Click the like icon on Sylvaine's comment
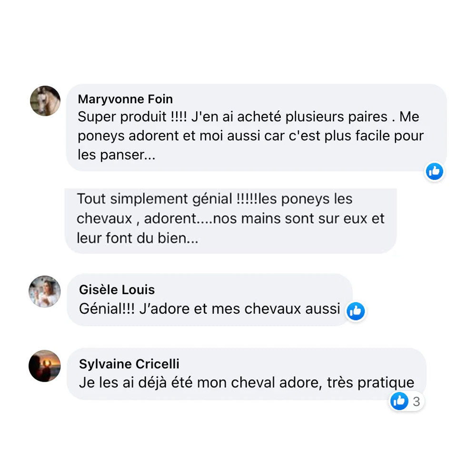The width and height of the screenshot is (476, 476). coord(399,401)
